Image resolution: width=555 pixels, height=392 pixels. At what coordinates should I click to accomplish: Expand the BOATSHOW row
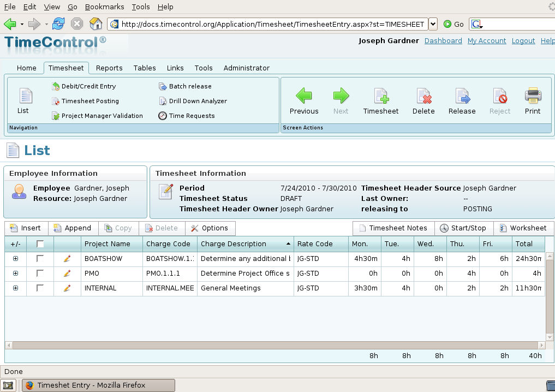[x=15, y=258]
